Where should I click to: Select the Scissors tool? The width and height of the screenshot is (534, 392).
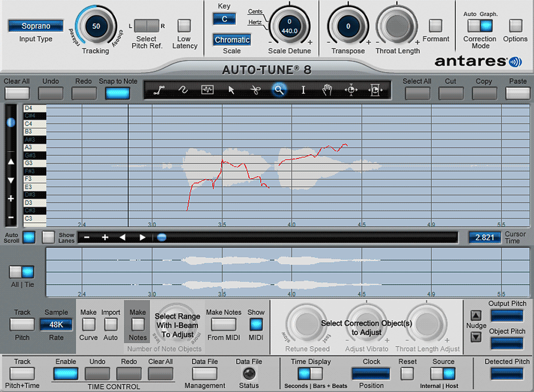pos(255,90)
